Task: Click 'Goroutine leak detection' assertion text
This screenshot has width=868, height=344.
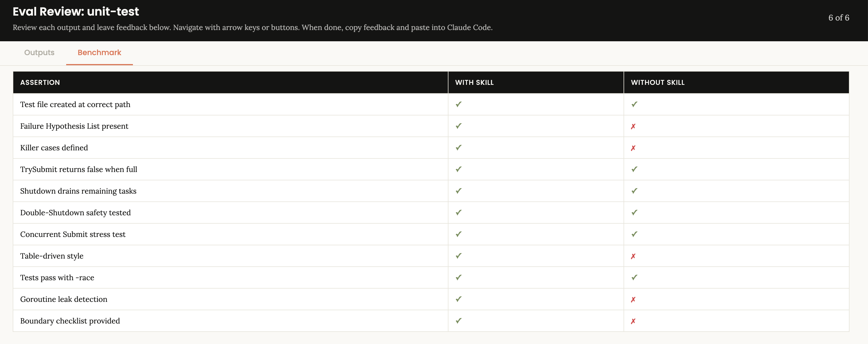Action: 64,299
